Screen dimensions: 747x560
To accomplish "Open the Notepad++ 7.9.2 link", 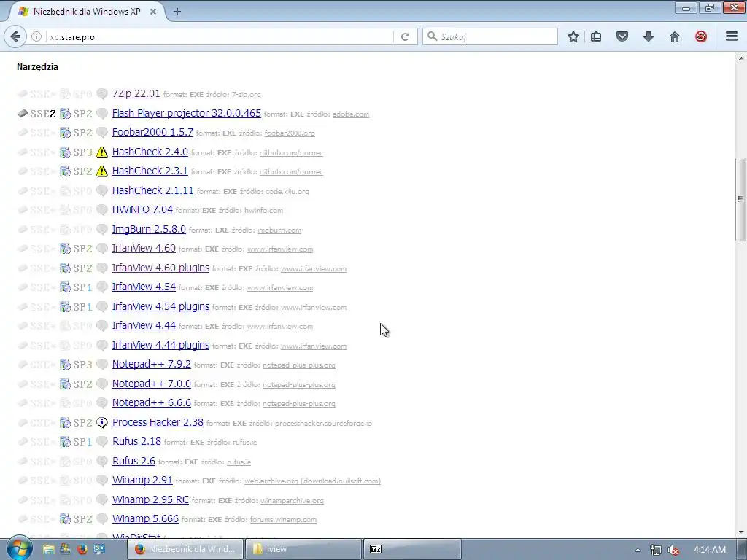I will (152, 364).
